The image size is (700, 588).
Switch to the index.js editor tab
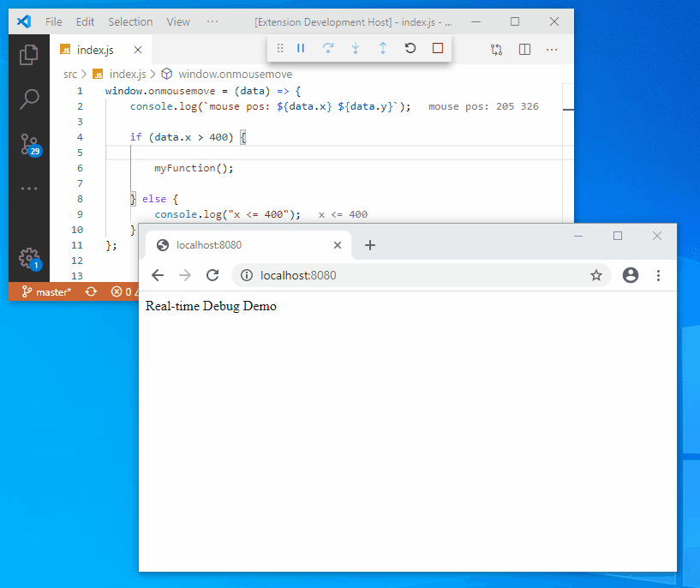tap(94, 50)
